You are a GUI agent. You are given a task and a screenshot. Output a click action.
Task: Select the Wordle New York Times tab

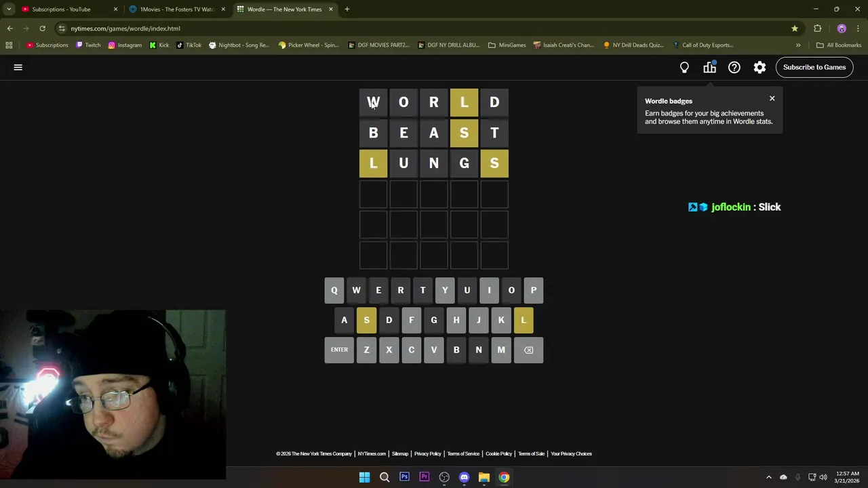tap(284, 9)
